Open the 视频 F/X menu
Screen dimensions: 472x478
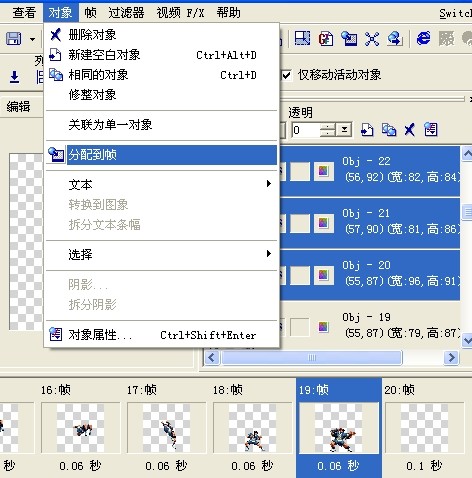click(x=180, y=13)
